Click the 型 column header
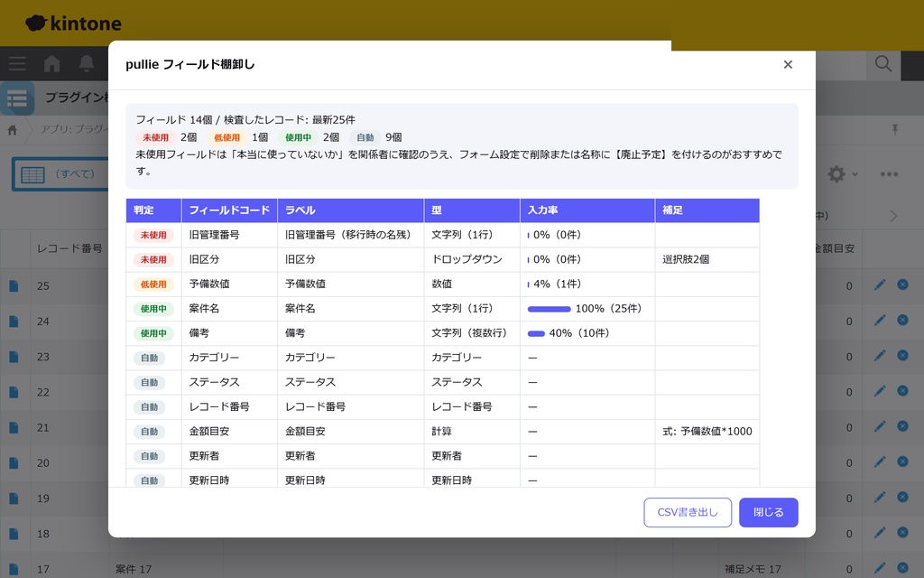 [x=472, y=210]
